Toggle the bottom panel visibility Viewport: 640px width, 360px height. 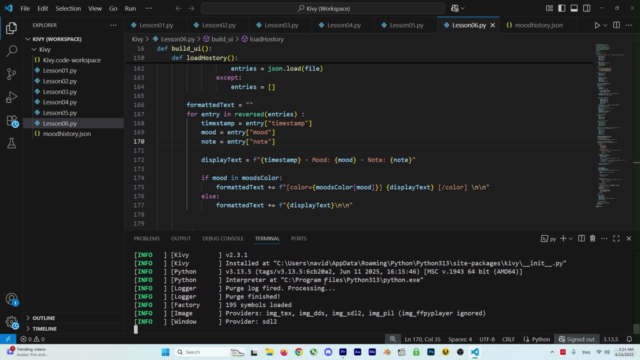pos(574,8)
